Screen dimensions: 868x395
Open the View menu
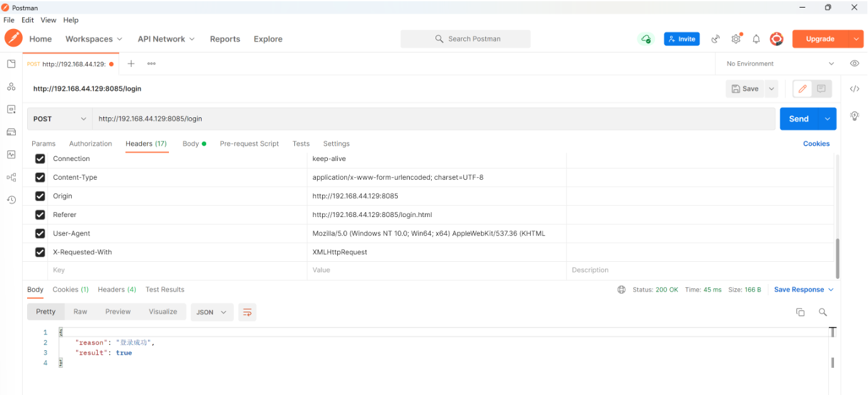(49, 20)
